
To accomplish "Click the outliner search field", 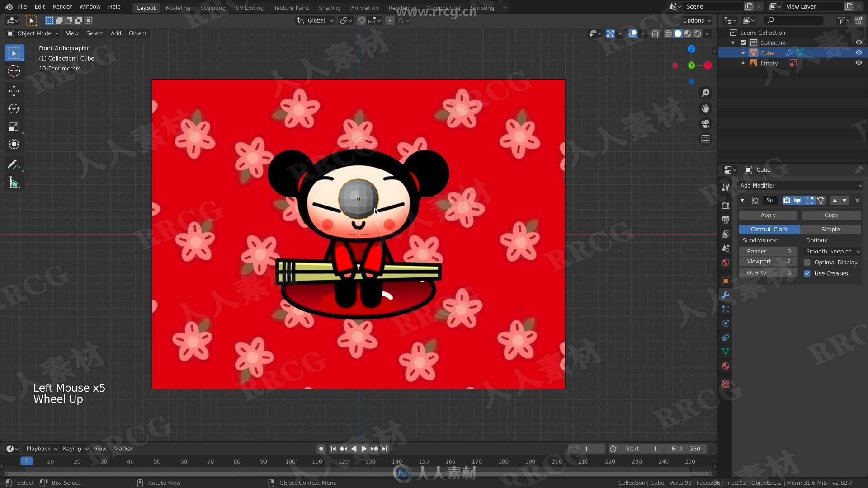I will 793,20.
